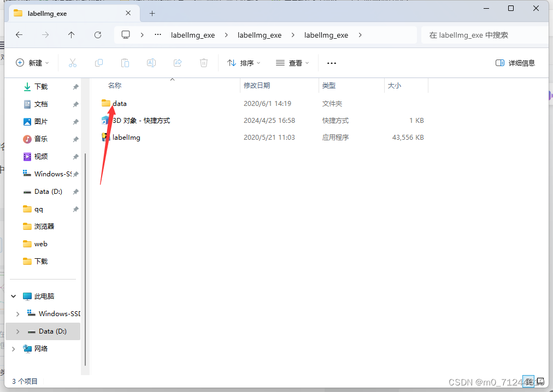Screen dimensions: 553x392
Task: Open the toolbar three-dots more options
Action: coord(332,63)
